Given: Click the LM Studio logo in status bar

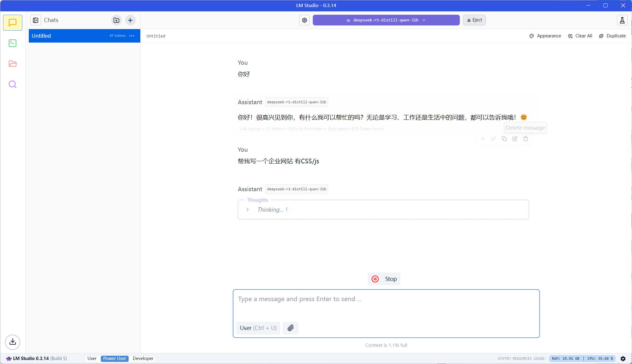Looking at the screenshot, I should pyautogui.click(x=9, y=358).
